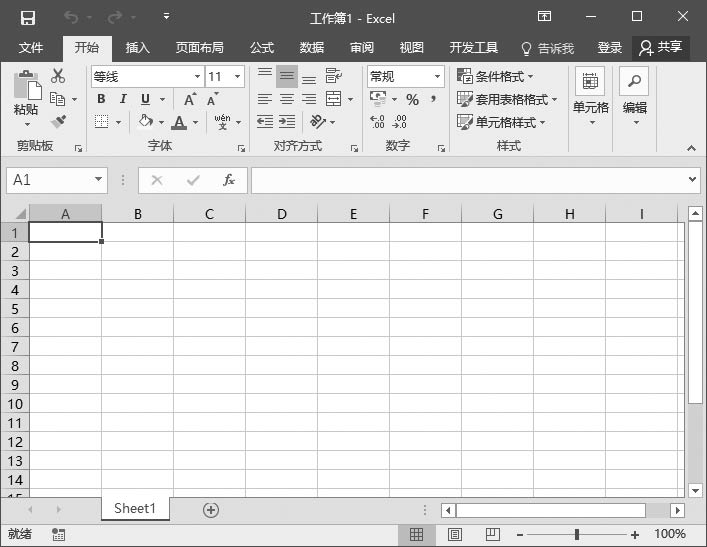Toggle Wrap Text icon

334,76
